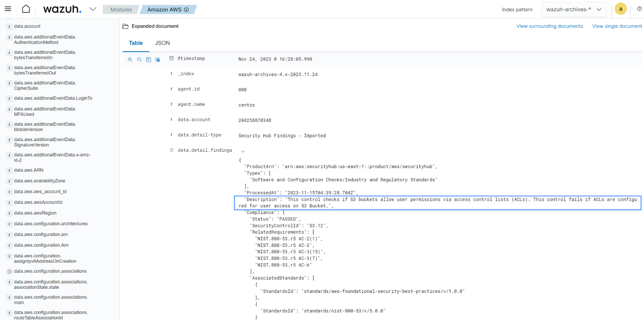This screenshot has height=320, width=644.
Task: Select data.account field in sidebar
Action: click(x=27, y=26)
